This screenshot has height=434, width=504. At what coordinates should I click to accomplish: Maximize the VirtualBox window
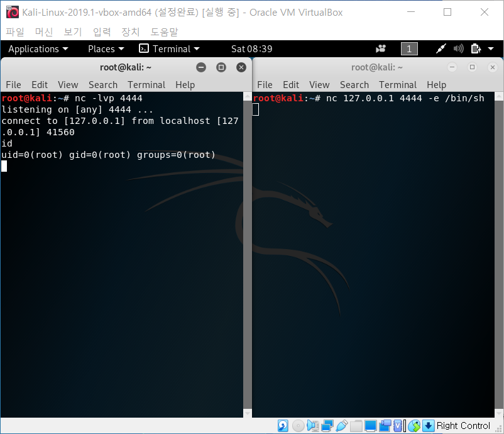pos(447,12)
